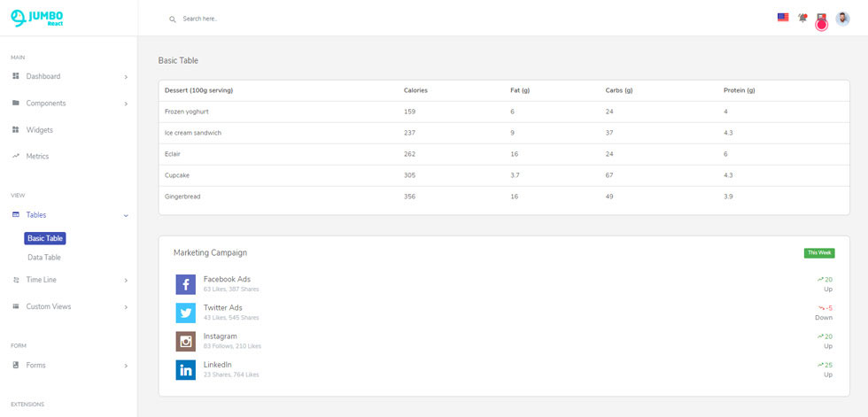The height and width of the screenshot is (417, 868).
Task: Click the Calories column header
Action: tap(415, 90)
